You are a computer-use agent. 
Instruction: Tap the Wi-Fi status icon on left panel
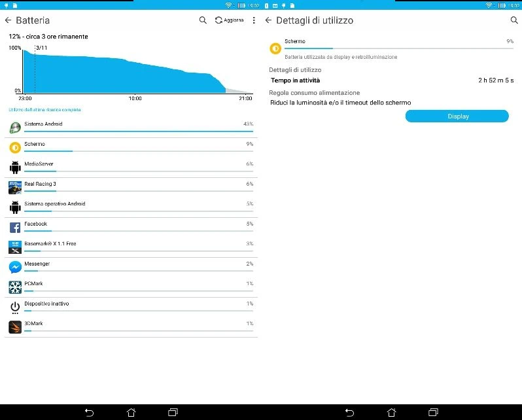(228, 5)
